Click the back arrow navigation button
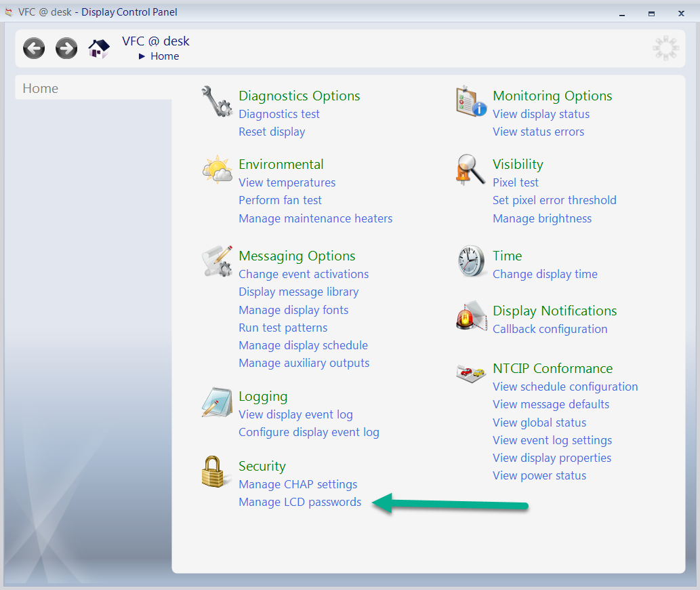Screen dimensions: 700x590 click(34, 48)
